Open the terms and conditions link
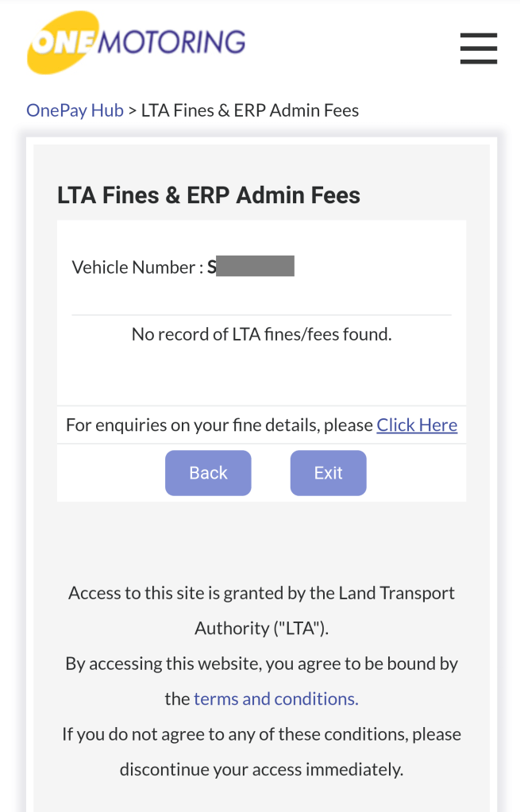This screenshot has height=812, width=520. coord(275,698)
